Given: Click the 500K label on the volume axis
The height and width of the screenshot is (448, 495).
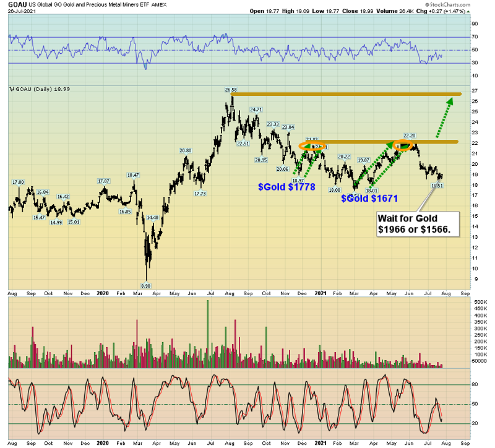Looking at the screenshot, I should (x=481, y=302).
